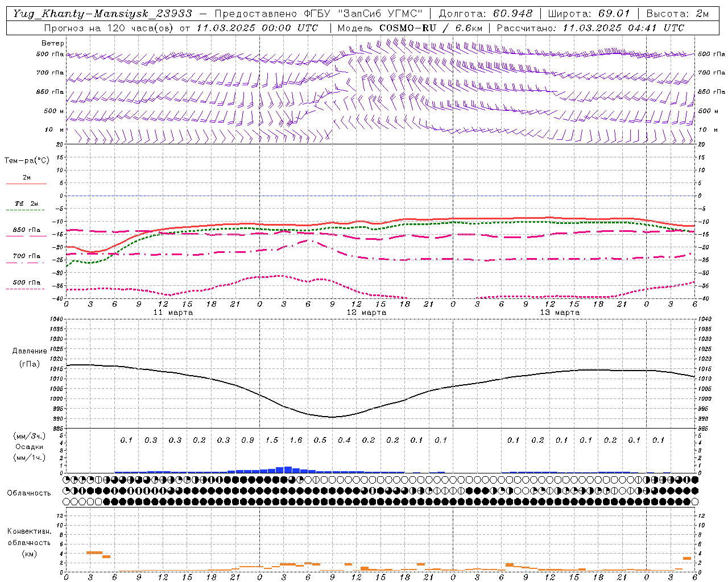
Task: Click the 0.4 precipitation value
Action: pyautogui.click(x=344, y=440)
